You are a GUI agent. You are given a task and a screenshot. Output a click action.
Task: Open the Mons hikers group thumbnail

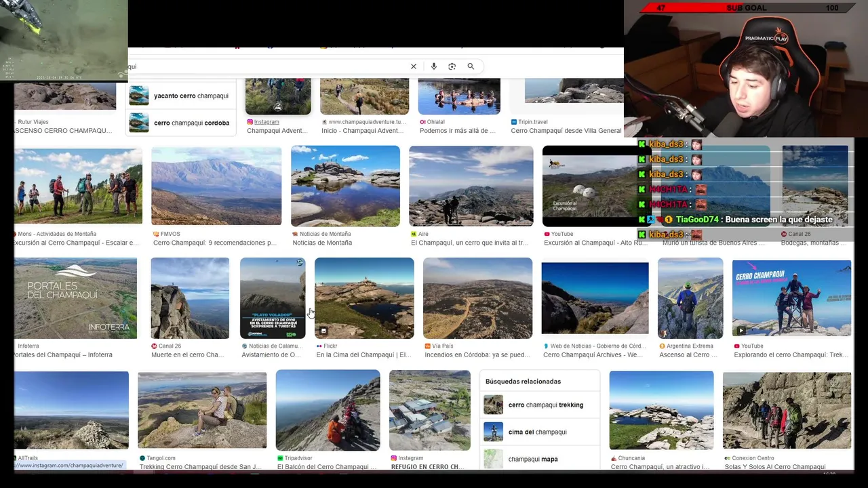coord(78,186)
